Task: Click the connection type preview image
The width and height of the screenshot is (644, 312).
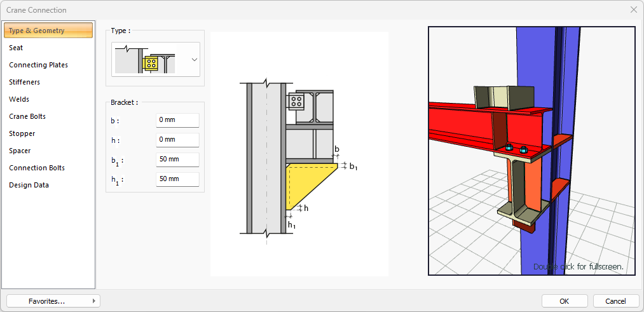Action: tap(145, 60)
